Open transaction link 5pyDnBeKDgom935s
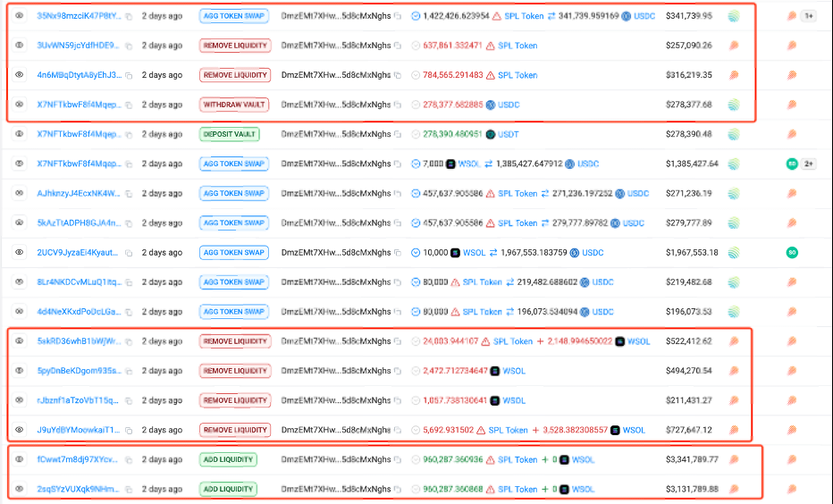This screenshot has height=504, width=833. click(78, 371)
